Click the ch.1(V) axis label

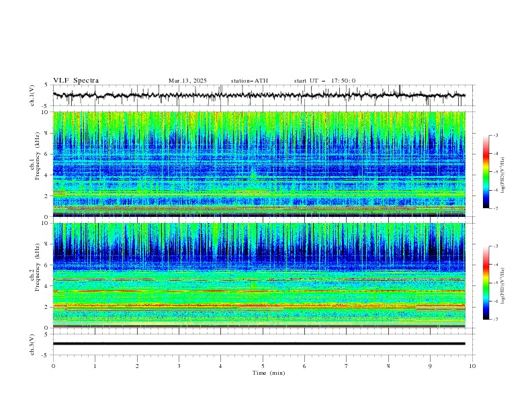[x=32, y=95]
